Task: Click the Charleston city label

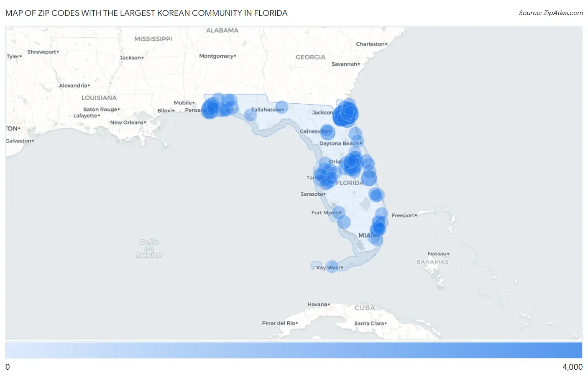Action: pyautogui.click(x=371, y=44)
